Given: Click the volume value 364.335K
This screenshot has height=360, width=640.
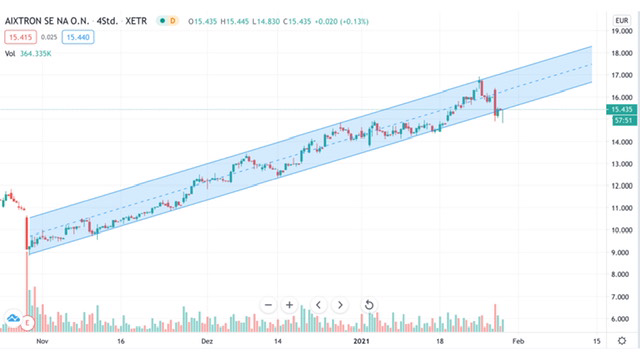Looking at the screenshot, I should (36, 53).
